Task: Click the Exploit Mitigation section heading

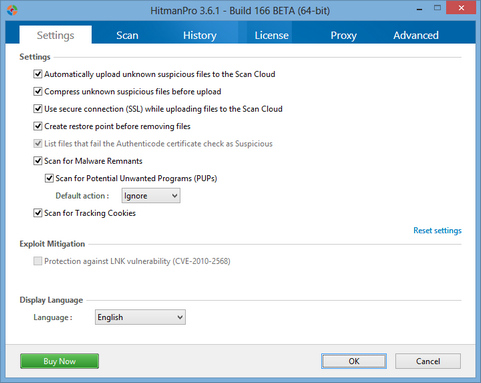Action: [x=52, y=244]
